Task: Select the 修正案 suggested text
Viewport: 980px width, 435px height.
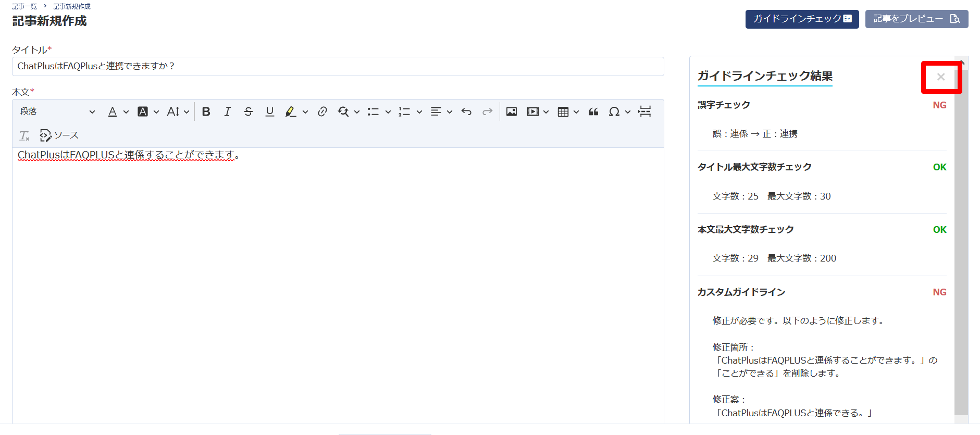Action: pos(795,413)
